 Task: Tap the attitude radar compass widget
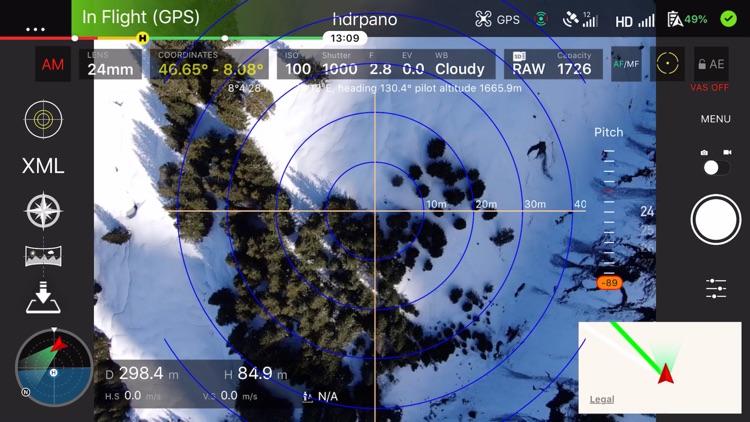point(54,367)
